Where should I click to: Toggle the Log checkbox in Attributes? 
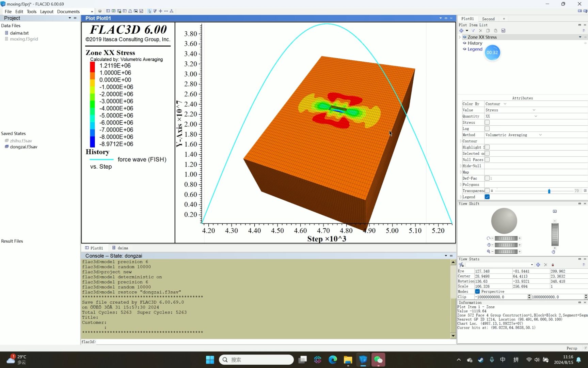[487, 128]
